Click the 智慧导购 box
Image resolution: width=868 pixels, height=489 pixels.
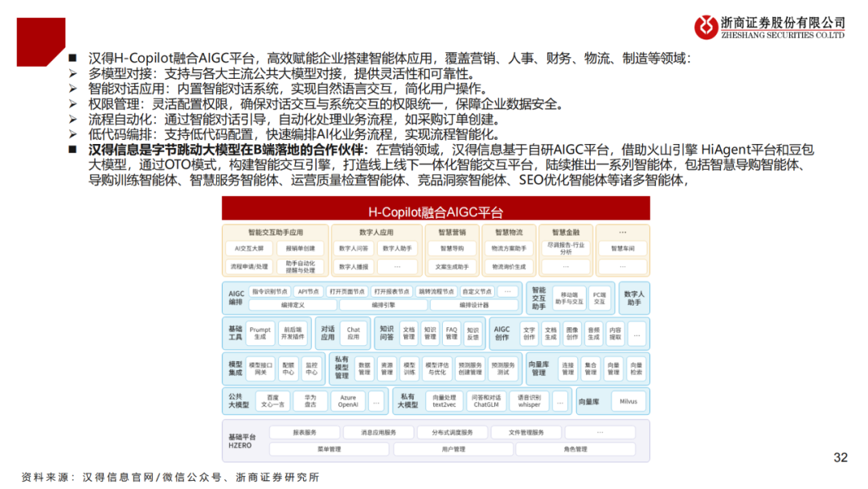coord(452,249)
